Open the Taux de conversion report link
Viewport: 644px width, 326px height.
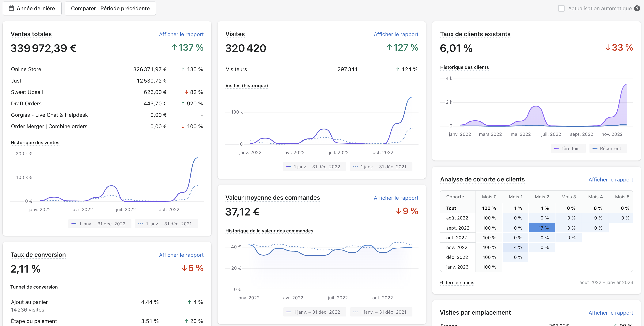[181, 255]
